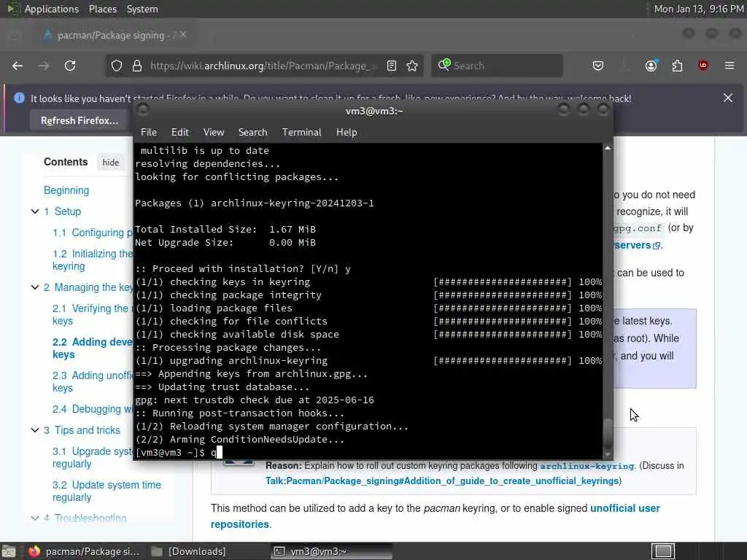This screenshot has width=747, height=560.
Task: Collapse the Managing the keyring section chevron
Action: pyautogui.click(x=35, y=287)
